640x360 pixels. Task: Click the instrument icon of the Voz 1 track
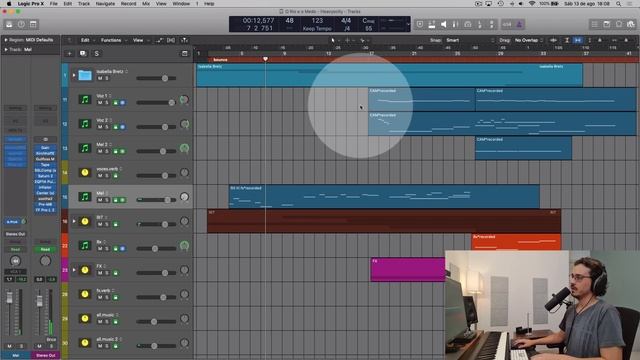pos(85,99)
